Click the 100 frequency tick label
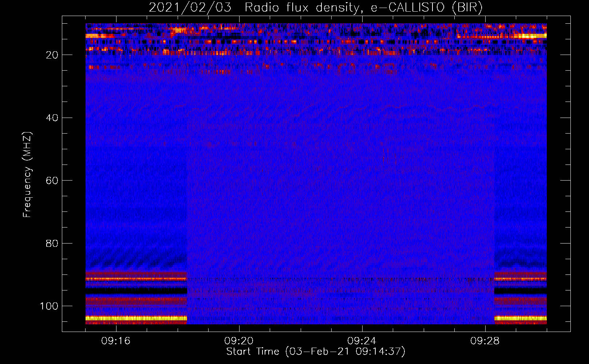Image resolution: width=589 pixels, height=364 pixels. point(49,306)
